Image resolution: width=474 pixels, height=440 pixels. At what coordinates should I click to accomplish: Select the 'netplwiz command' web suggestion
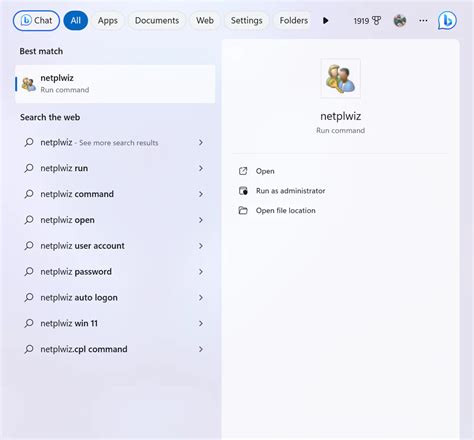point(115,194)
